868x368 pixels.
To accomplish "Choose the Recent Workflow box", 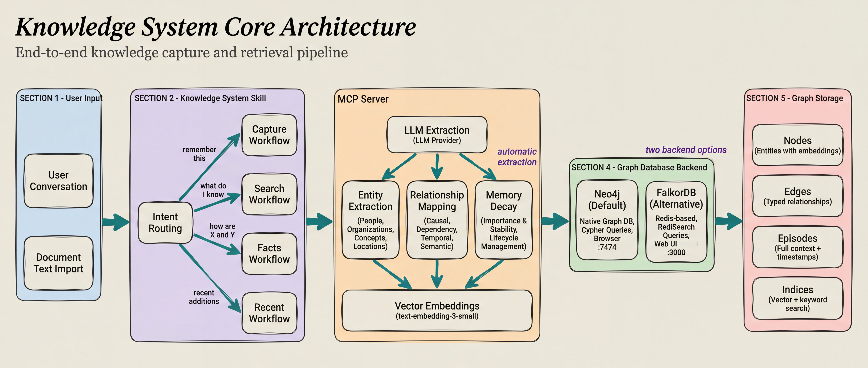I will point(269,313).
